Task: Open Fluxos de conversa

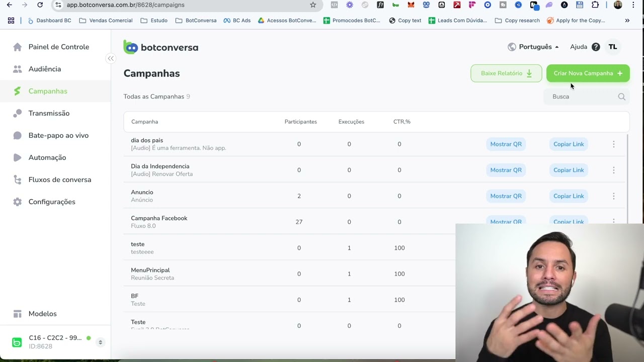Action: click(x=60, y=179)
